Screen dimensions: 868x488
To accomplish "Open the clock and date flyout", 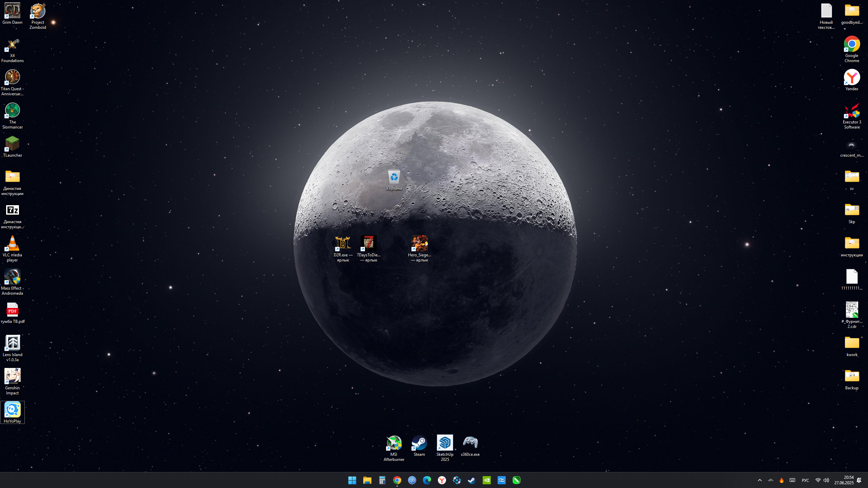I will click(844, 480).
